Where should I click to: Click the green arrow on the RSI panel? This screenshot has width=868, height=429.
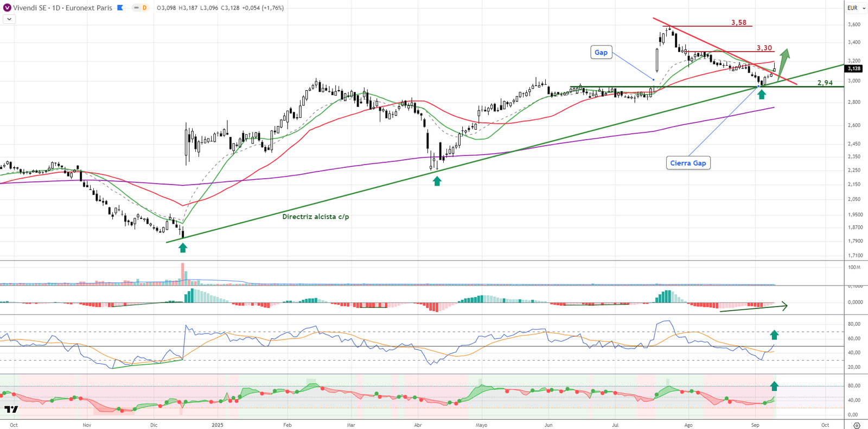774,335
